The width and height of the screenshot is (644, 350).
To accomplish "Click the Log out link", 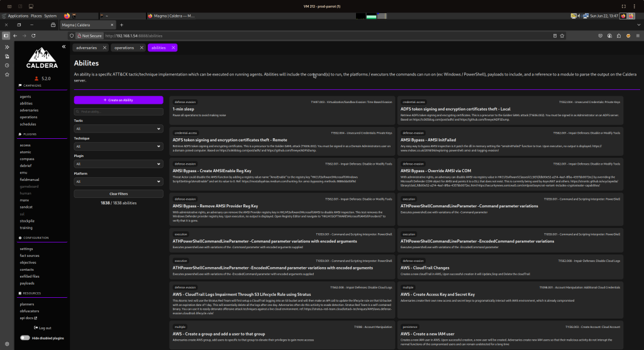I will tap(43, 328).
